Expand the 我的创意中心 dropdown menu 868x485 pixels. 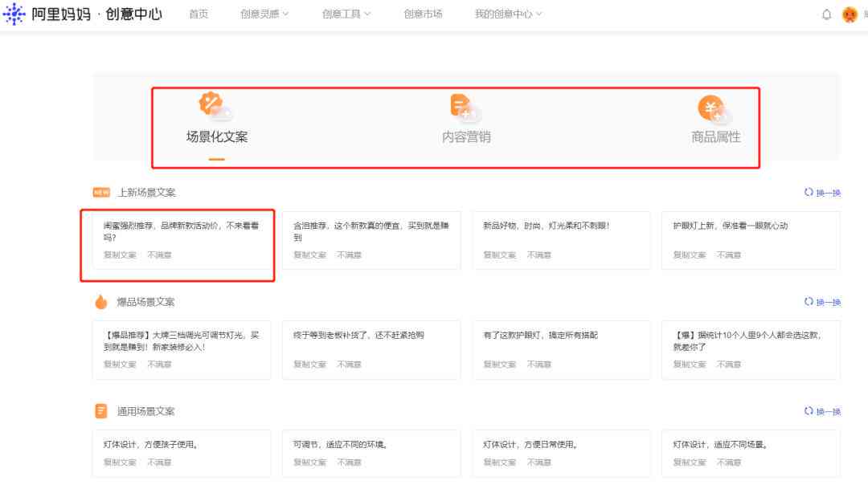click(x=508, y=14)
